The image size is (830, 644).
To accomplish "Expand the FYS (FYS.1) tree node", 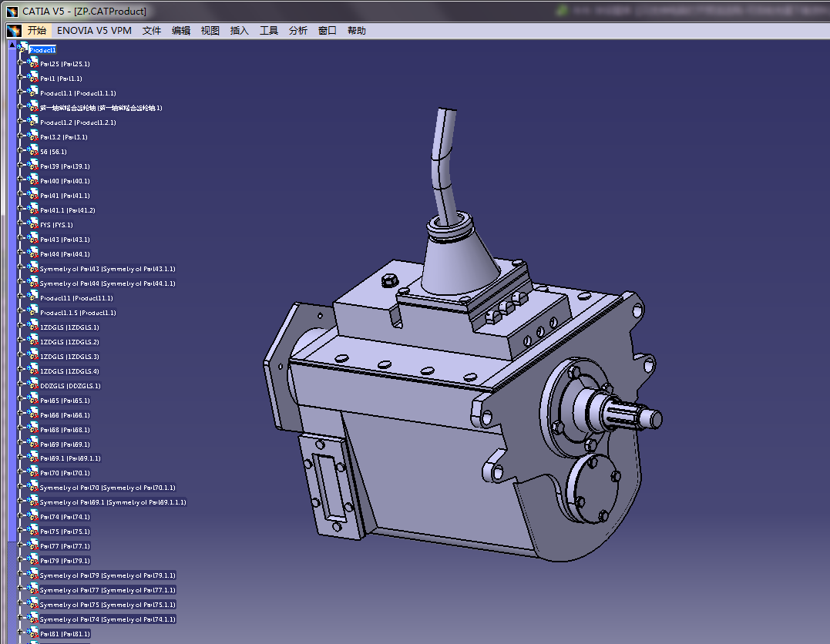I will click(21, 223).
